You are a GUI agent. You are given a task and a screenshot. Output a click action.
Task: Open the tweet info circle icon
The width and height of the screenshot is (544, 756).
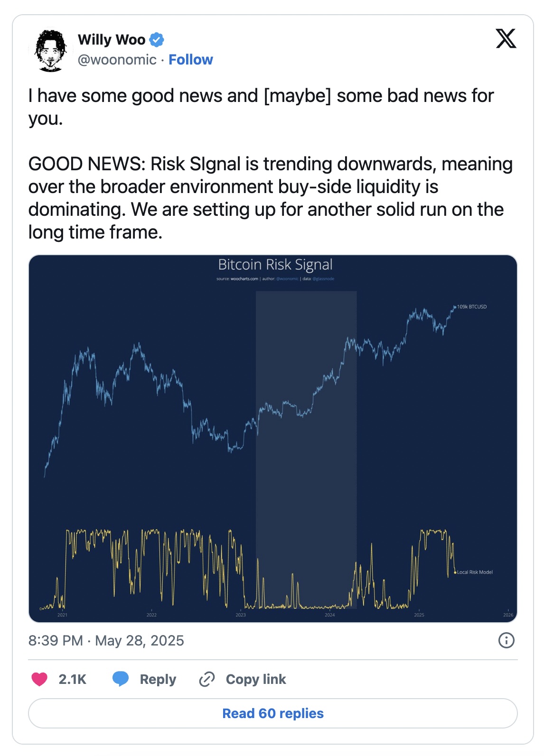tap(506, 640)
